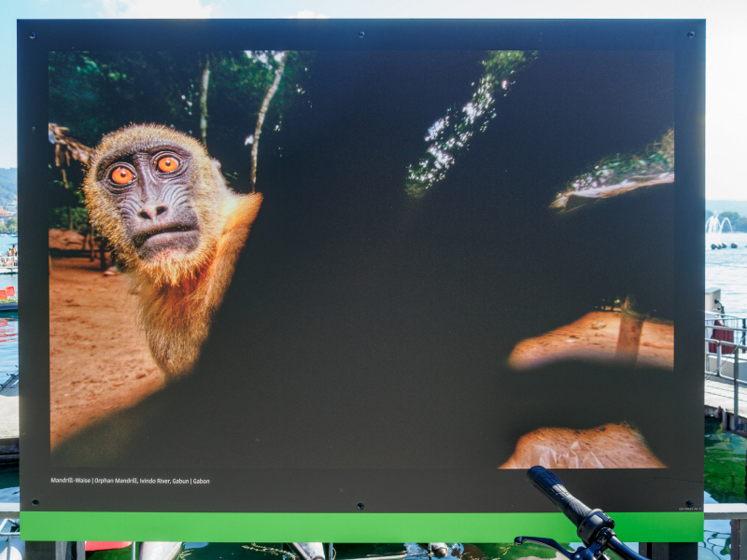This screenshot has width=747, height=560.
Task: Click the bicycle brake lever
Action: click(x=551, y=543)
